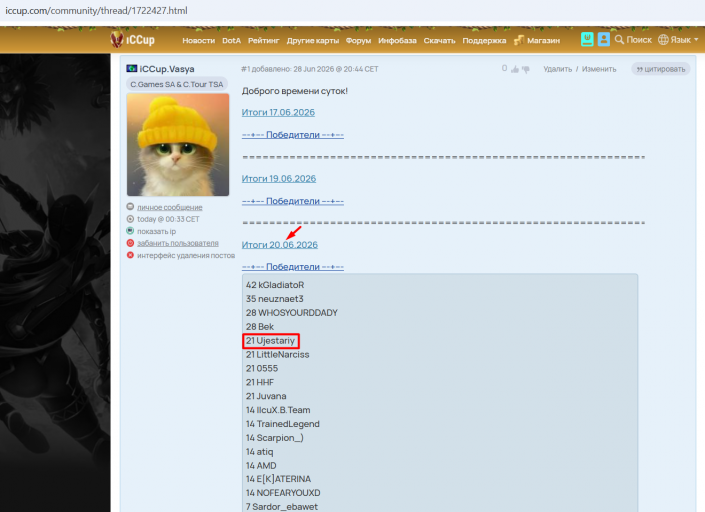705x512 pixels.
Task: Click the 21 Ujestariy row
Action: 270,341
